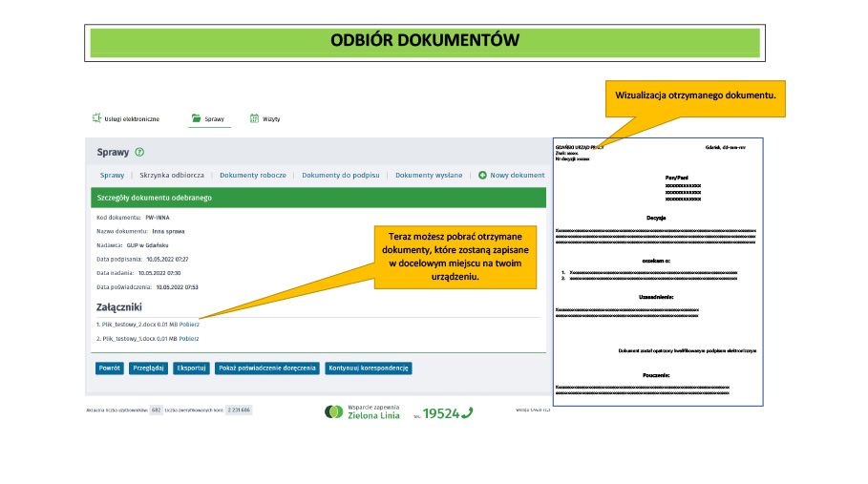868x484 pixels.
Task: Open the Sprawy submenu link
Action: coord(112,175)
